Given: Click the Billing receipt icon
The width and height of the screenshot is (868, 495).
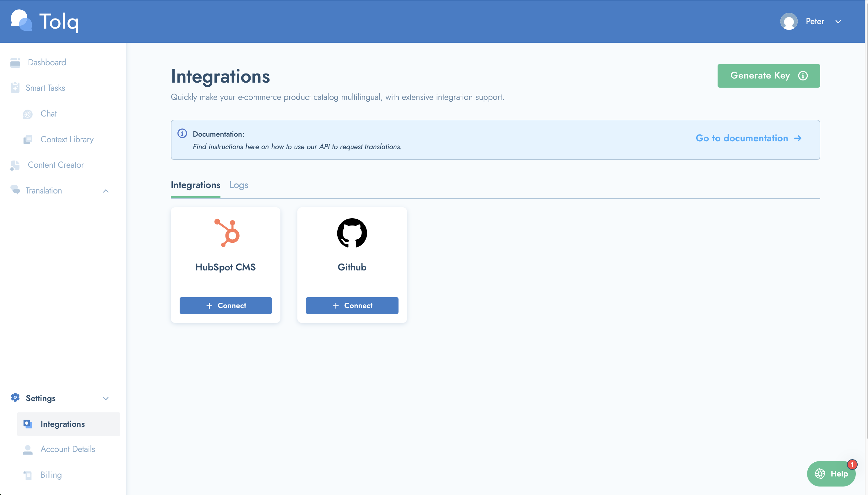Looking at the screenshot, I should pyautogui.click(x=28, y=475).
